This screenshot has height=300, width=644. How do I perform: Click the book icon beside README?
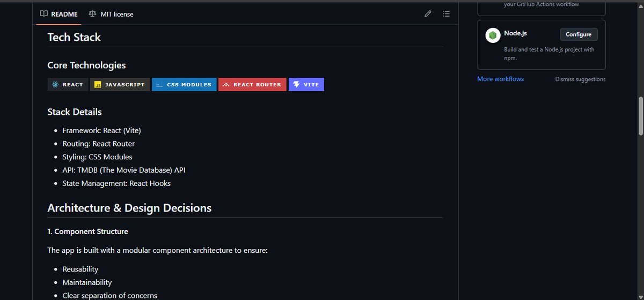tap(43, 14)
